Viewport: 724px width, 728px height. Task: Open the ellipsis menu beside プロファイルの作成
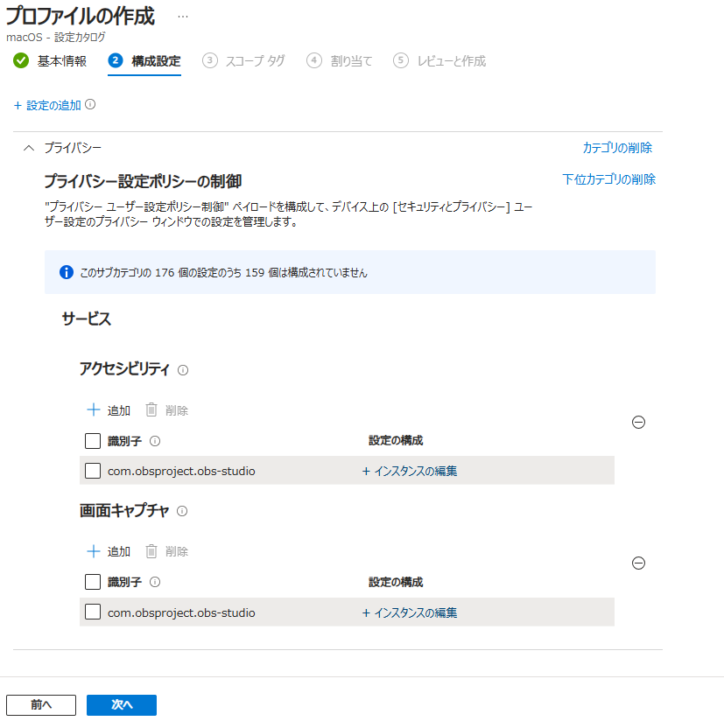pyautogui.click(x=183, y=17)
